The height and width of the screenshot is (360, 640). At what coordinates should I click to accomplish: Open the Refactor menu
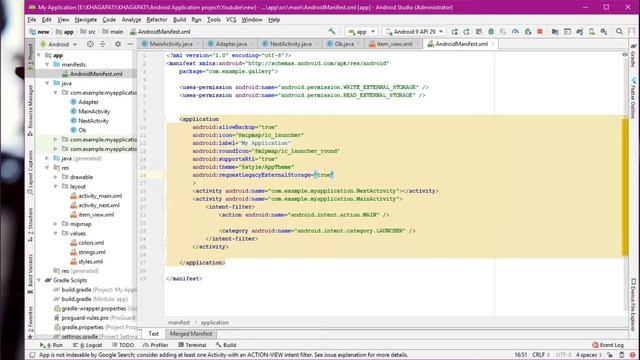tap(157, 20)
